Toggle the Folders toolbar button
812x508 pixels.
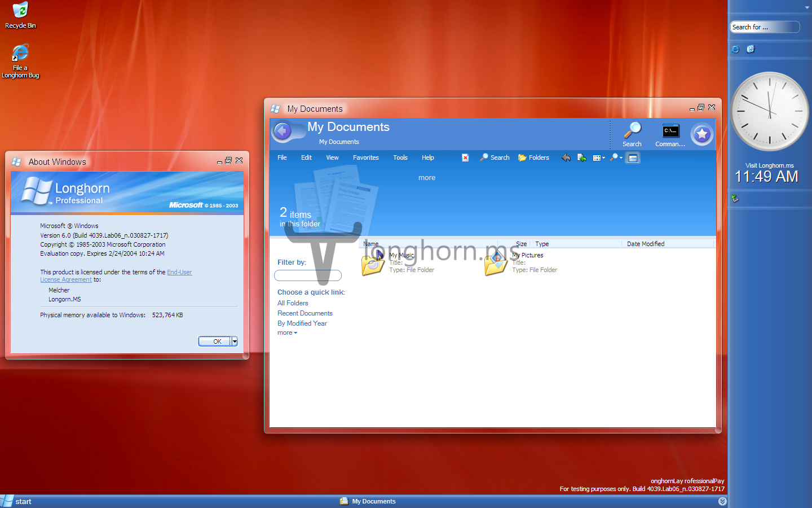point(533,158)
